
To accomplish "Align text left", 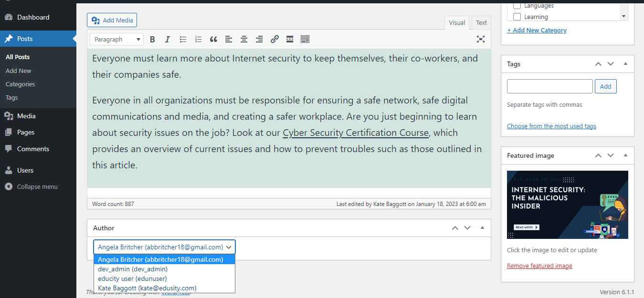I will pos(229,39).
